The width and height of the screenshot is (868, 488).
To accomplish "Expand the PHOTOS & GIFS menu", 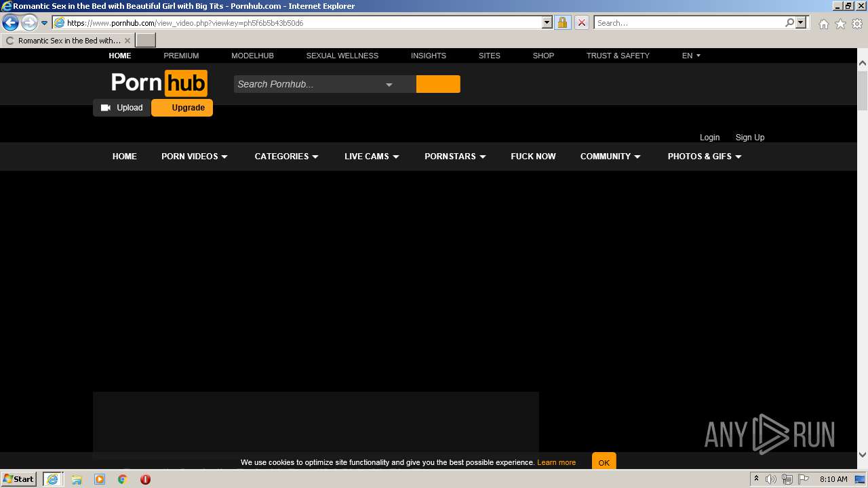I will [x=705, y=157].
